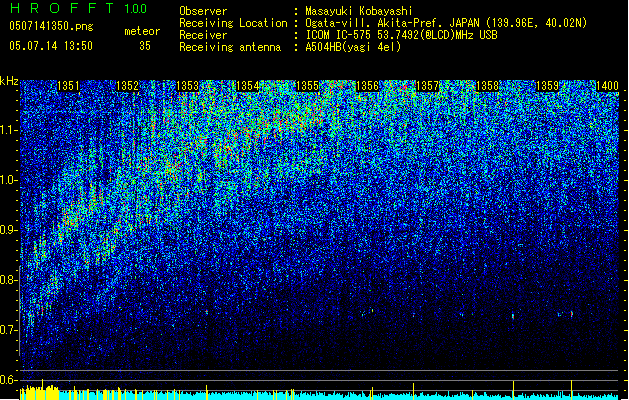Click the 'Receiver' label
This screenshot has height=400, width=629.
(203, 35)
